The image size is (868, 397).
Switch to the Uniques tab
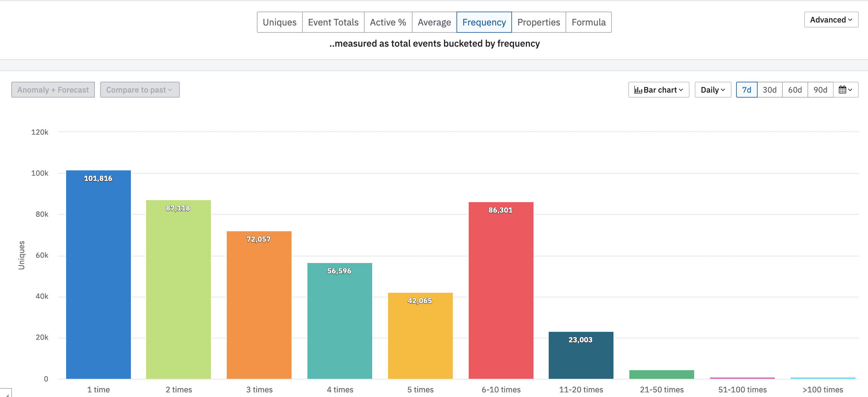(x=279, y=22)
